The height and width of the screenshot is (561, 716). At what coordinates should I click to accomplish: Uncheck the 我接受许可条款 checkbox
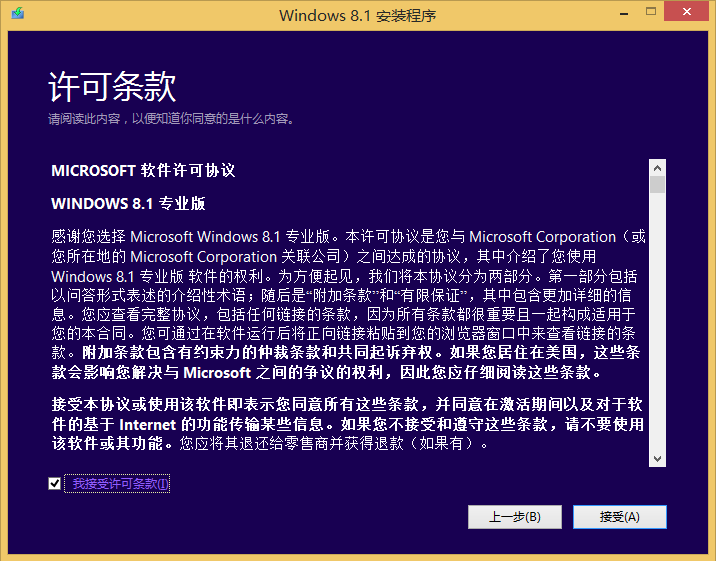(54, 483)
